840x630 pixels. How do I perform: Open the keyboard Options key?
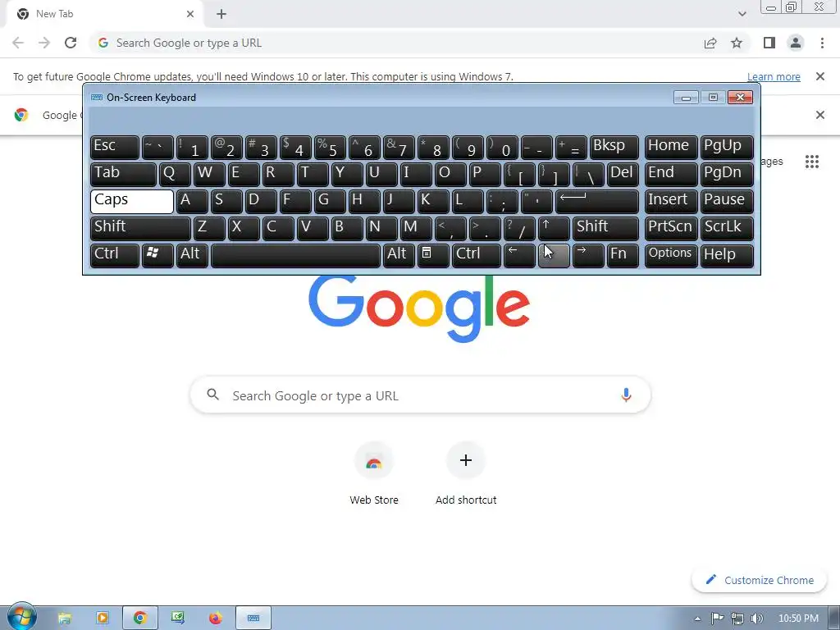(671, 255)
